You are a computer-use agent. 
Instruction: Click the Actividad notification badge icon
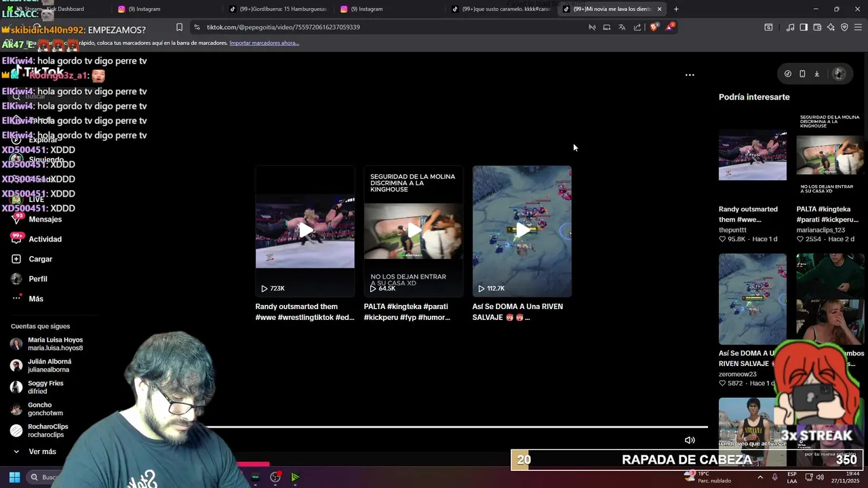16,239
